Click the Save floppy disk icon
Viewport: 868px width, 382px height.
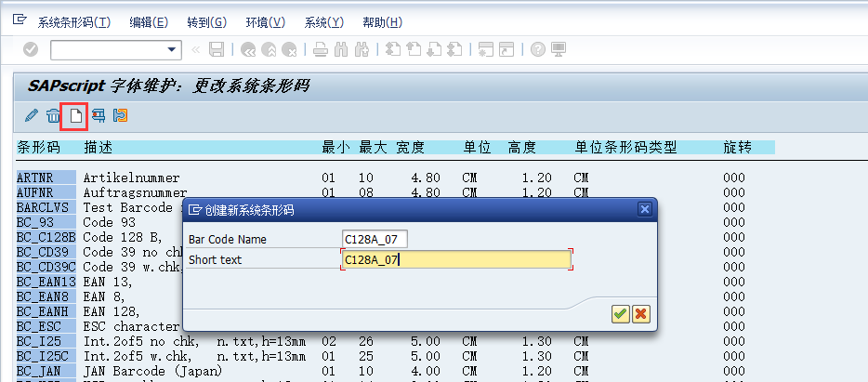click(216, 50)
